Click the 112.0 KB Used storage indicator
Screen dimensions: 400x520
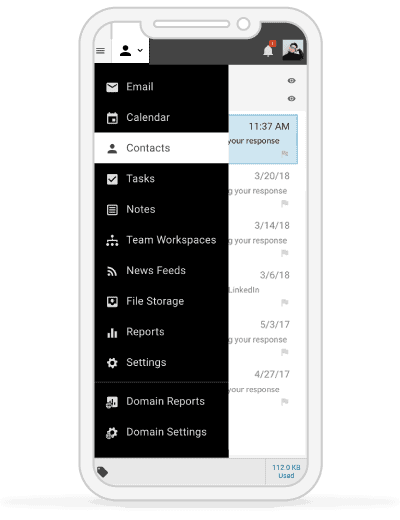[286, 471]
